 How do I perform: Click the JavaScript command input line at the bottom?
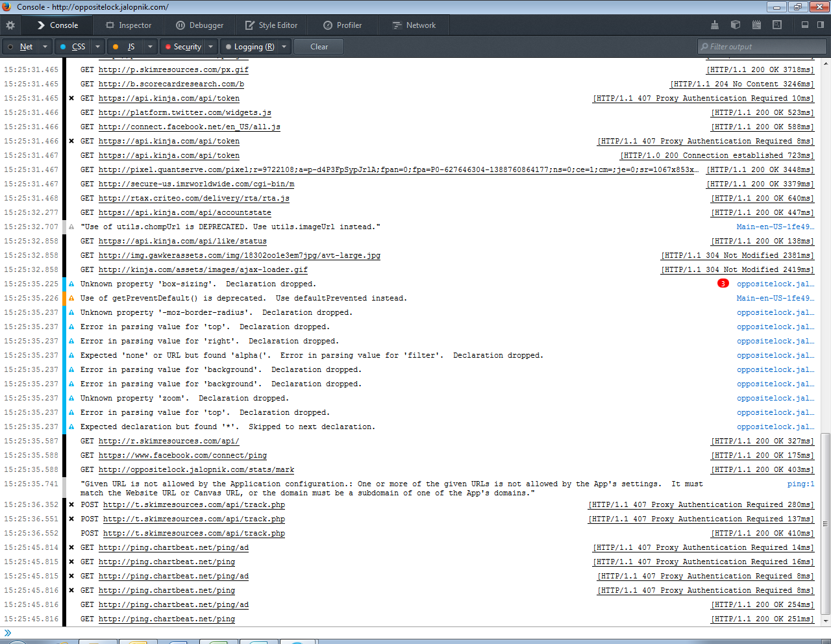click(415, 633)
